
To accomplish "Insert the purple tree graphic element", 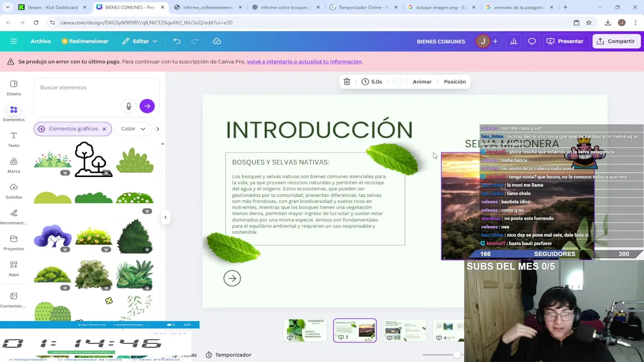I will (x=52, y=236).
